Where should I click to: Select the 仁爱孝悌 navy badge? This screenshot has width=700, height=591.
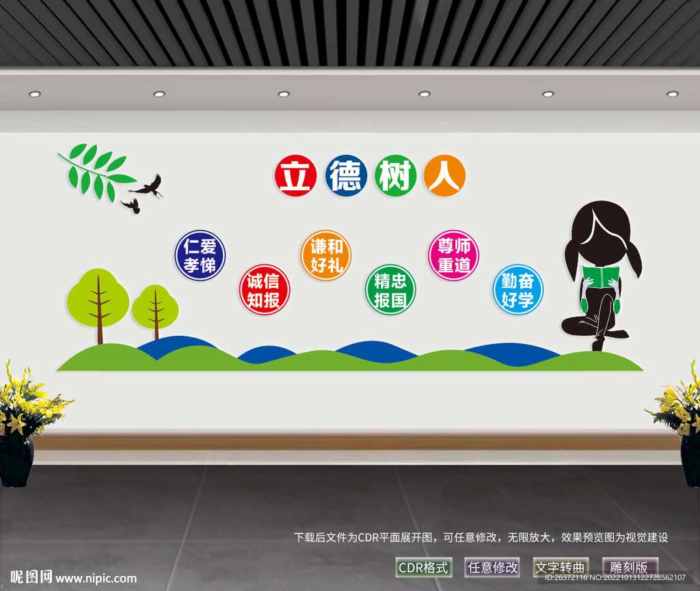tap(200, 256)
